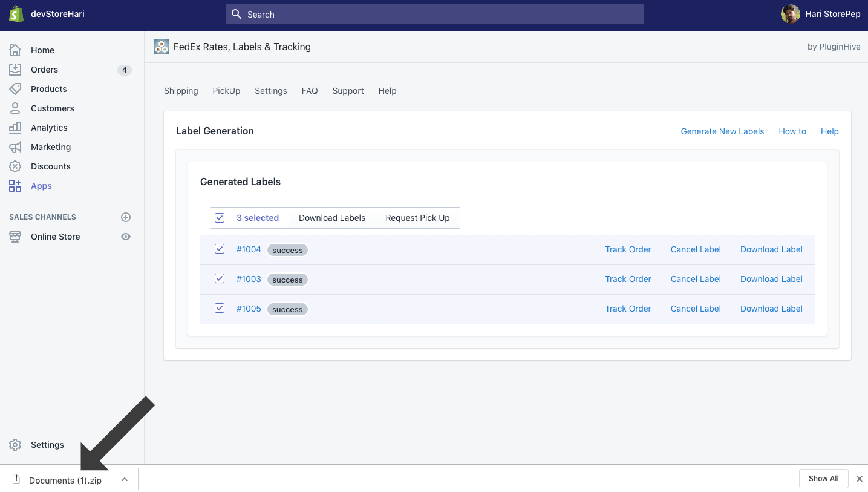Open order #1004 link
The image size is (868, 492).
click(249, 249)
